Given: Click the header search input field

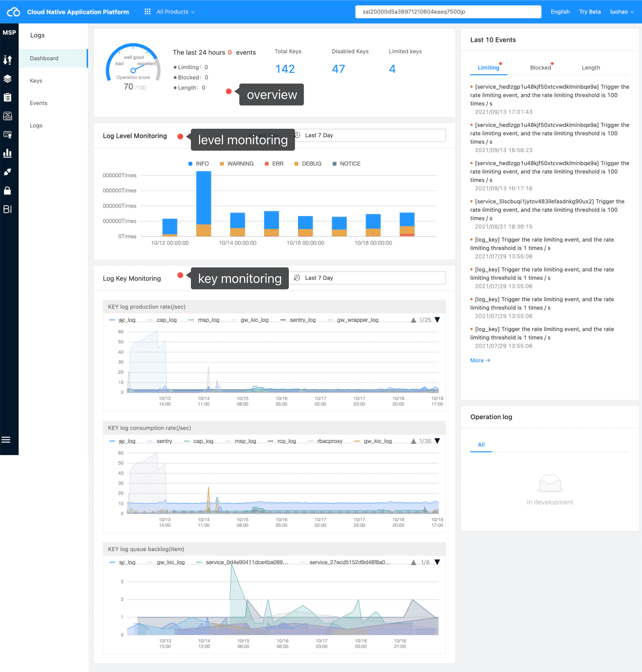Looking at the screenshot, I should (x=448, y=12).
